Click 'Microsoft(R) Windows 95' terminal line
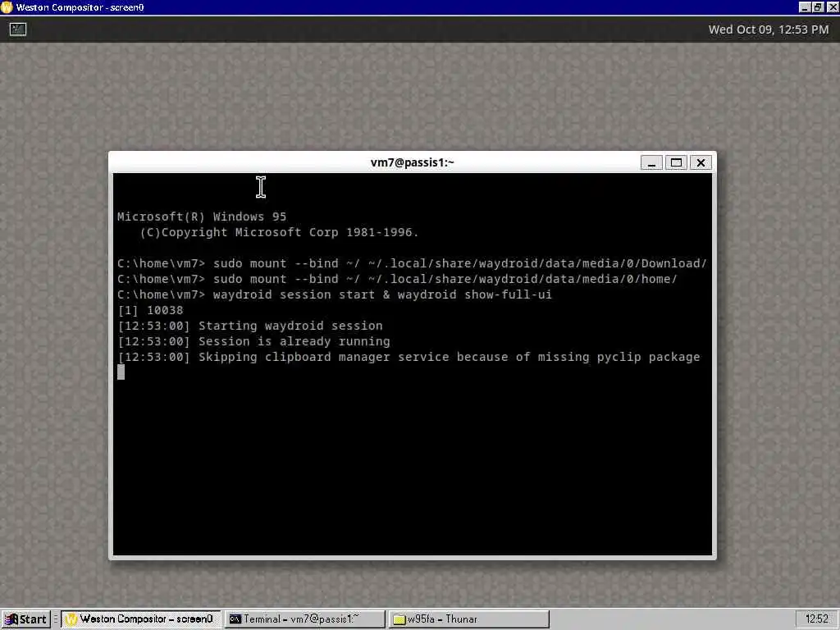 click(202, 217)
